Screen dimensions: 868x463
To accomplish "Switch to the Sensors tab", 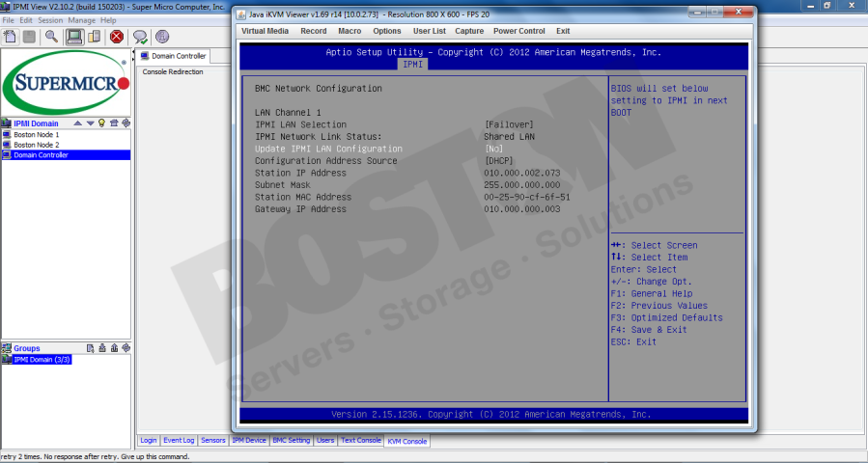I will (213, 440).
